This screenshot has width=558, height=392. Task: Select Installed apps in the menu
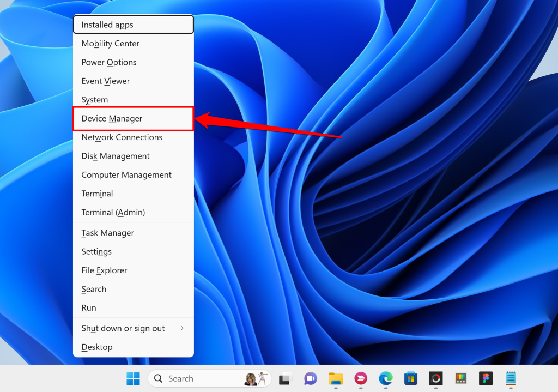(x=134, y=25)
